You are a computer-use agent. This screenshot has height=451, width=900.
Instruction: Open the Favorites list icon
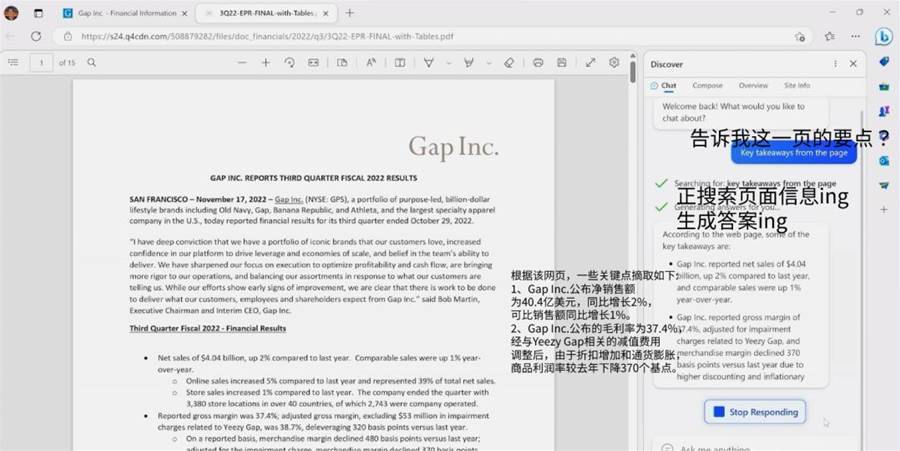click(x=829, y=36)
